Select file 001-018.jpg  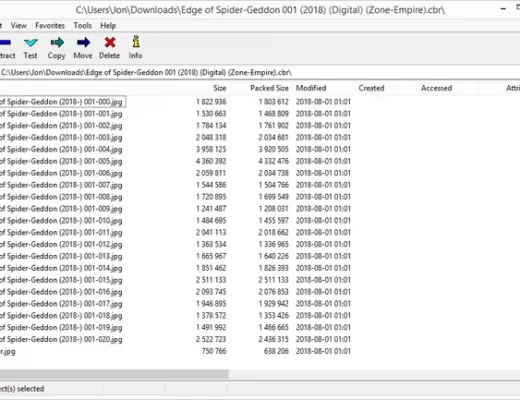(x=61, y=316)
